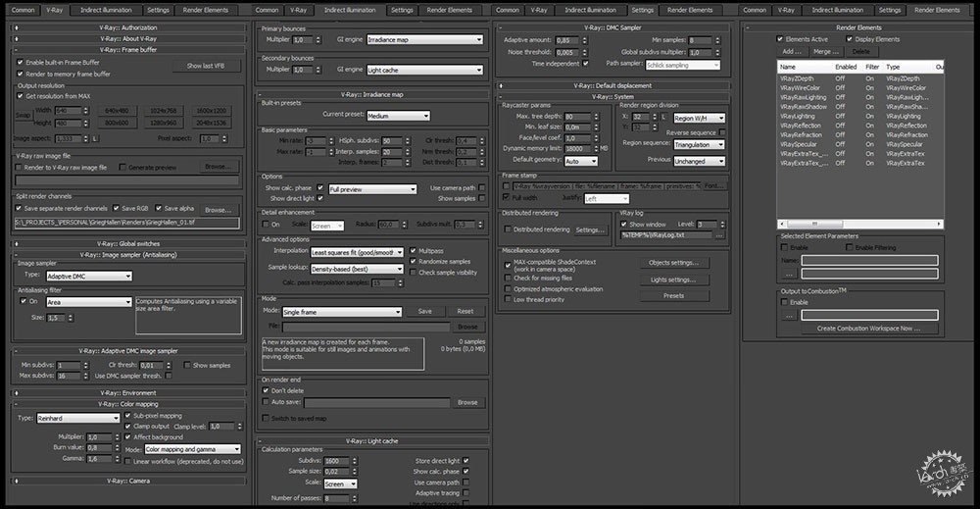Click Merge... render elements button
The height and width of the screenshot is (509, 980).
826,51
